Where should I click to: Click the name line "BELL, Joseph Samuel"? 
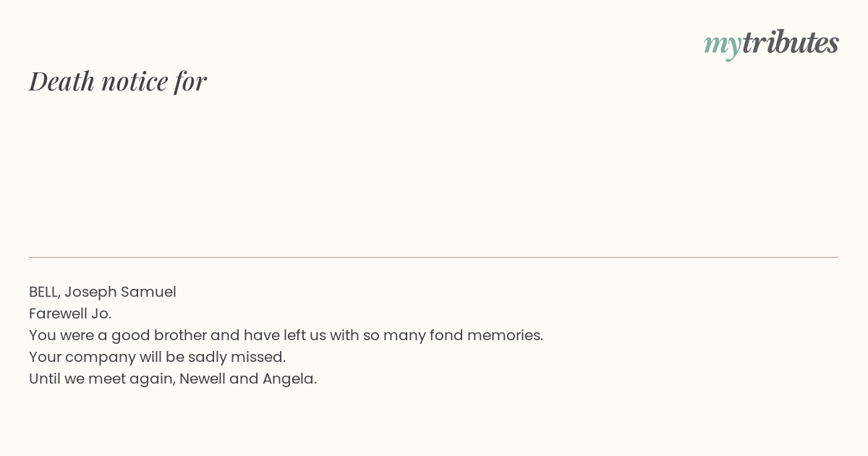[x=103, y=292]
